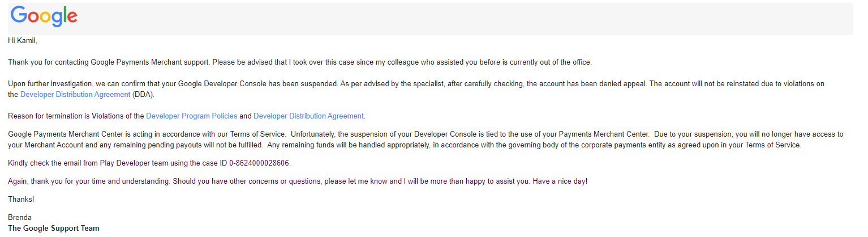Click the "Reason for termination" text
The width and height of the screenshot is (868, 237).
click(45, 116)
